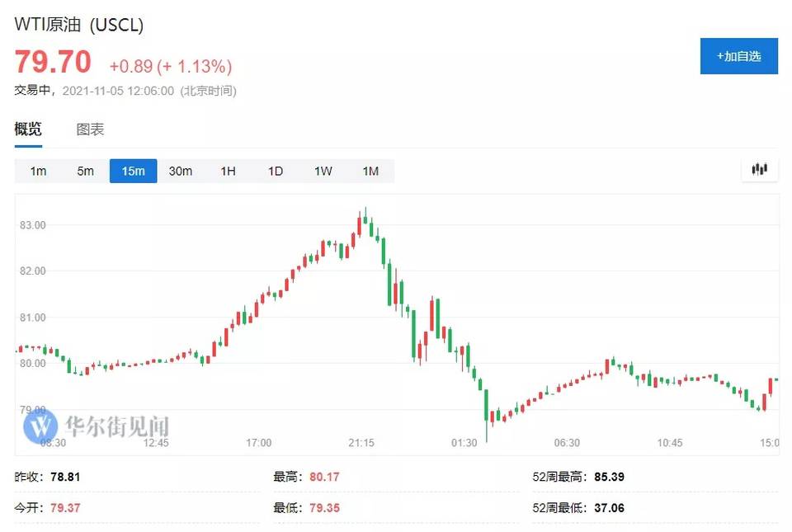Switch chart to 1D interval
792x532 pixels.
276,171
